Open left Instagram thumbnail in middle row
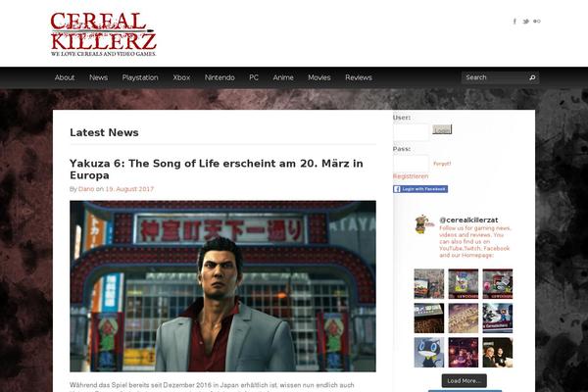This screenshot has width=588, height=392. (429, 318)
